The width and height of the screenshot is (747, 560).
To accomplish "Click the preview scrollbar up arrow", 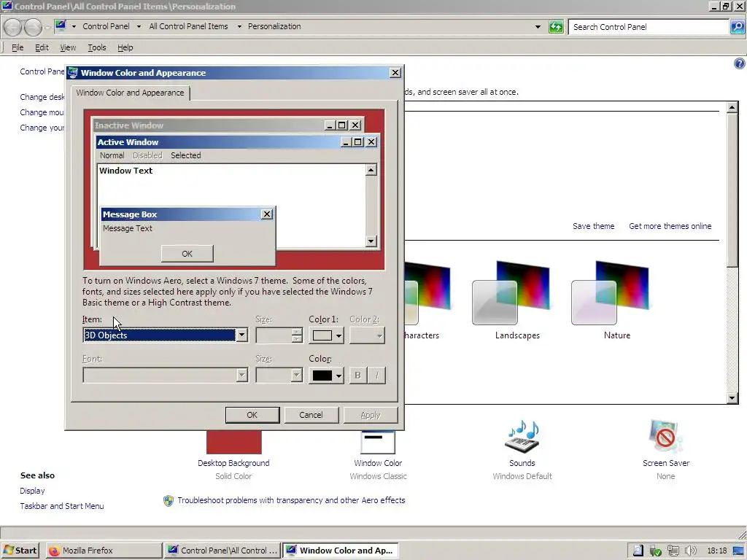I will (371, 170).
